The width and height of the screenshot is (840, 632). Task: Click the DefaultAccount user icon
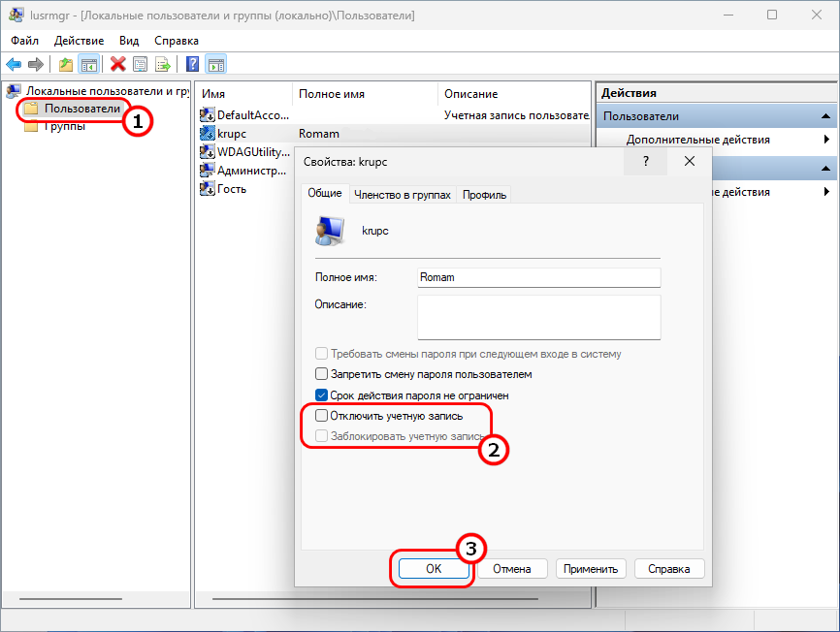point(208,115)
